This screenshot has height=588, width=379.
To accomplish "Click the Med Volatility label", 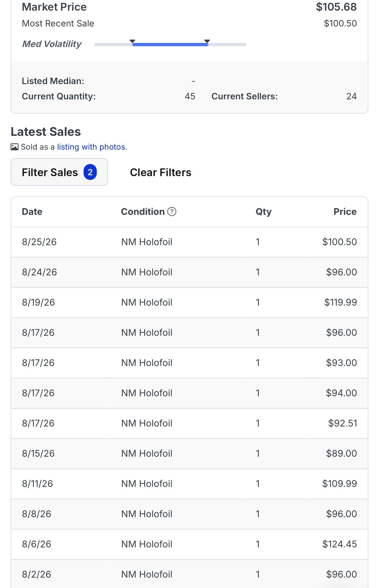I will click(x=52, y=44).
